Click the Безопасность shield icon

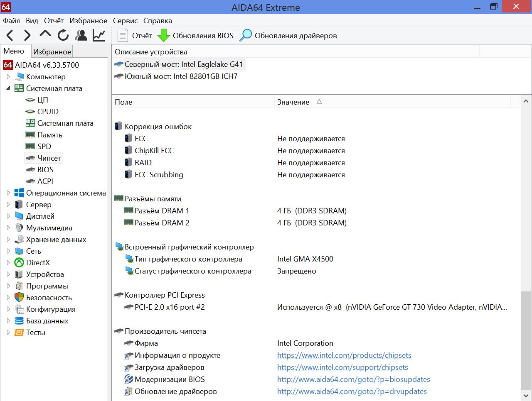pyautogui.click(x=20, y=298)
